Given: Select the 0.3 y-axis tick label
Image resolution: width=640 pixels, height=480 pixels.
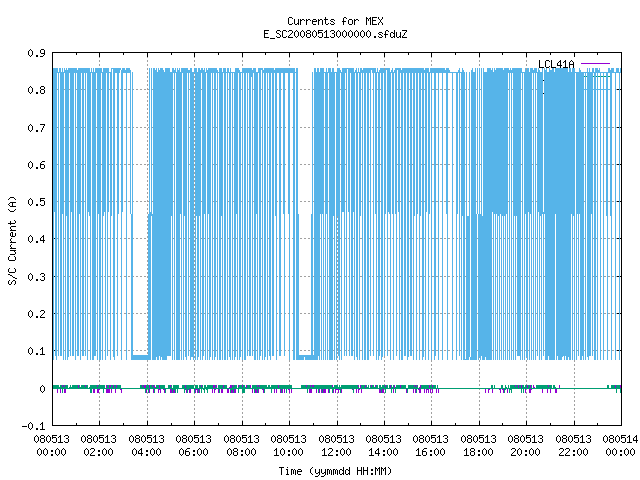Looking at the screenshot, I should 37,277.
